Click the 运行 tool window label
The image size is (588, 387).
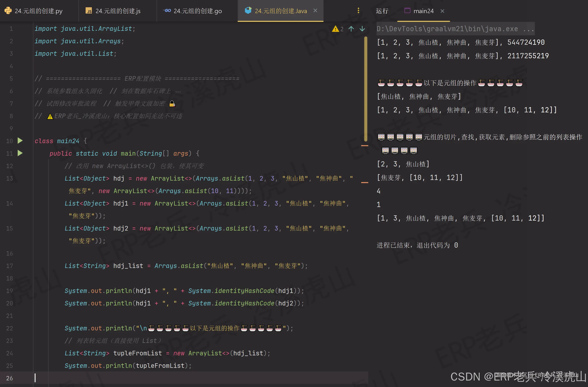(382, 11)
